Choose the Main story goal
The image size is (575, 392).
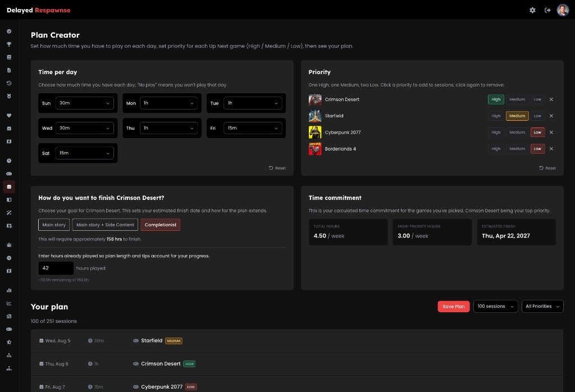(x=54, y=225)
